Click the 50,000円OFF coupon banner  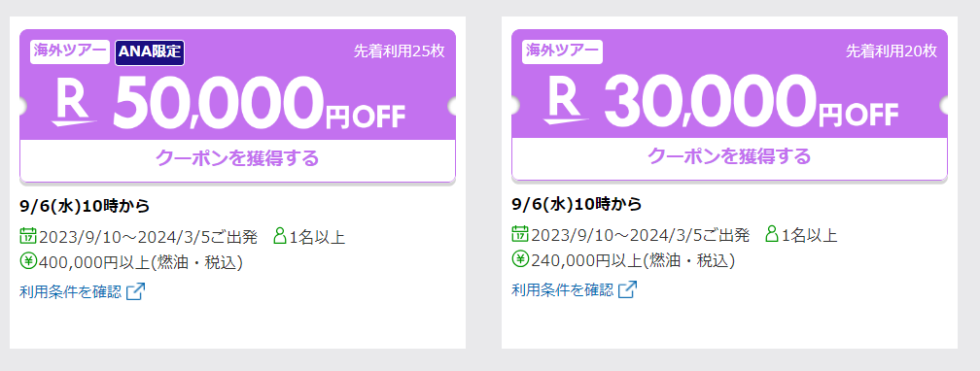(237, 84)
